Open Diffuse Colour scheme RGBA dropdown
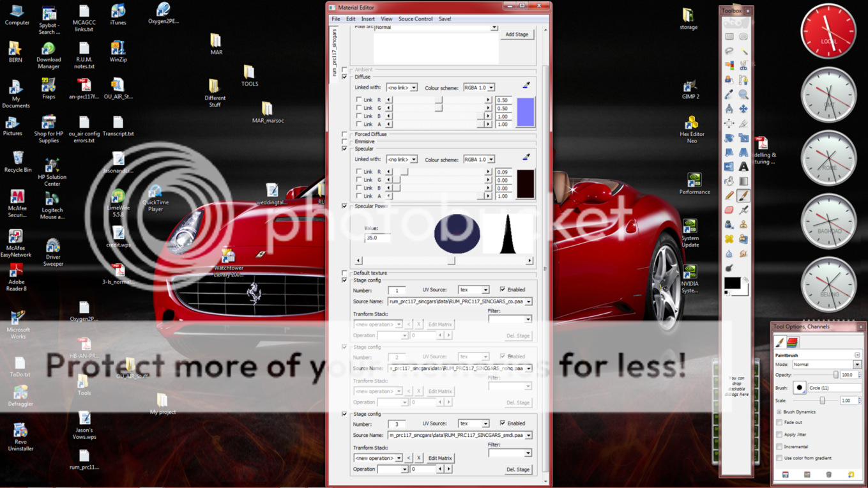868x488 pixels. [x=479, y=88]
